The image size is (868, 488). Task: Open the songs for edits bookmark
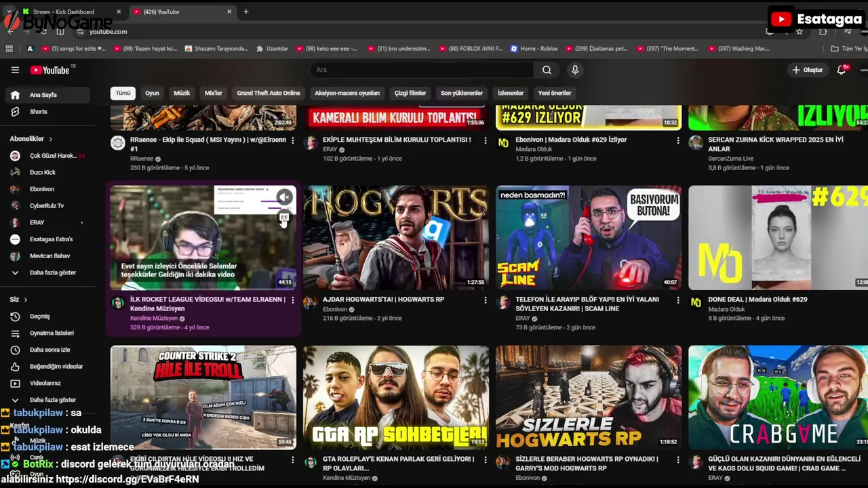click(x=74, y=49)
